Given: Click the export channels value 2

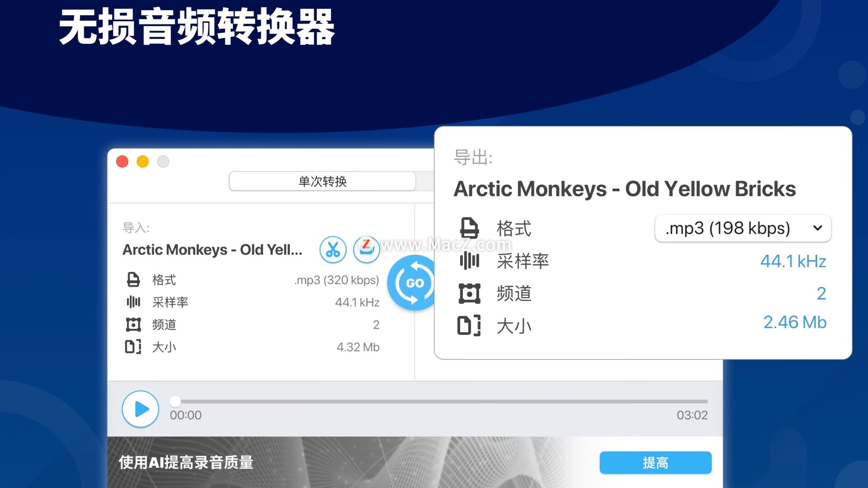Looking at the screenshot, I should [821, 294].
